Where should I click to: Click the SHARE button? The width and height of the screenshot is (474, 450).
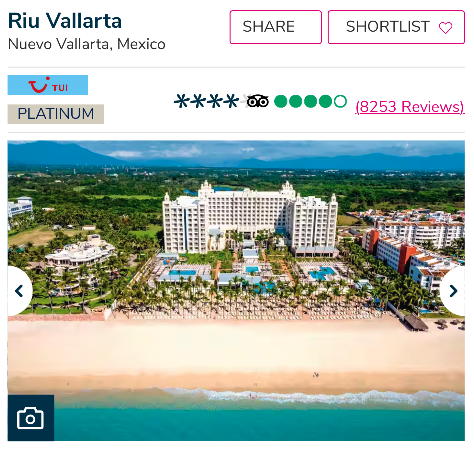coord(276,27)
